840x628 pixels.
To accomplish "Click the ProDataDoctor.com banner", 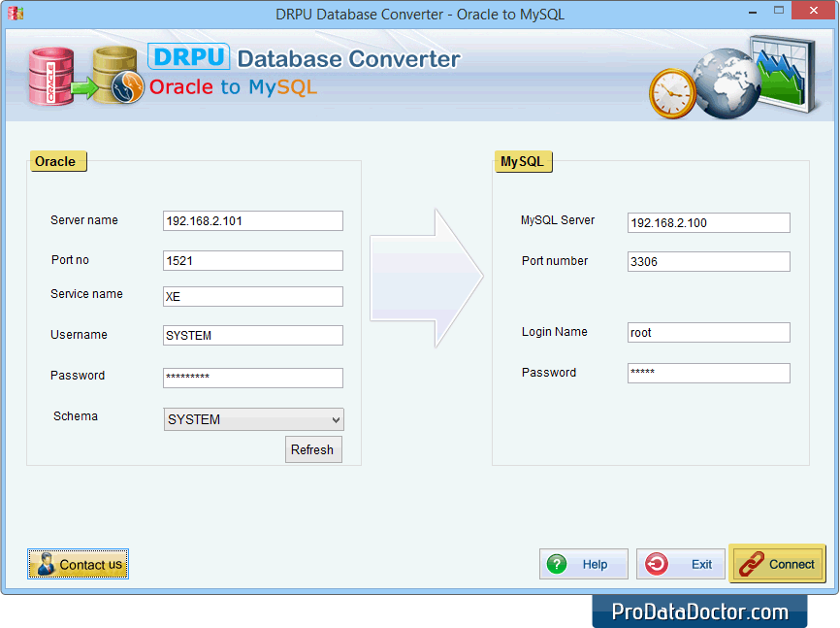I will coord(699,611).
